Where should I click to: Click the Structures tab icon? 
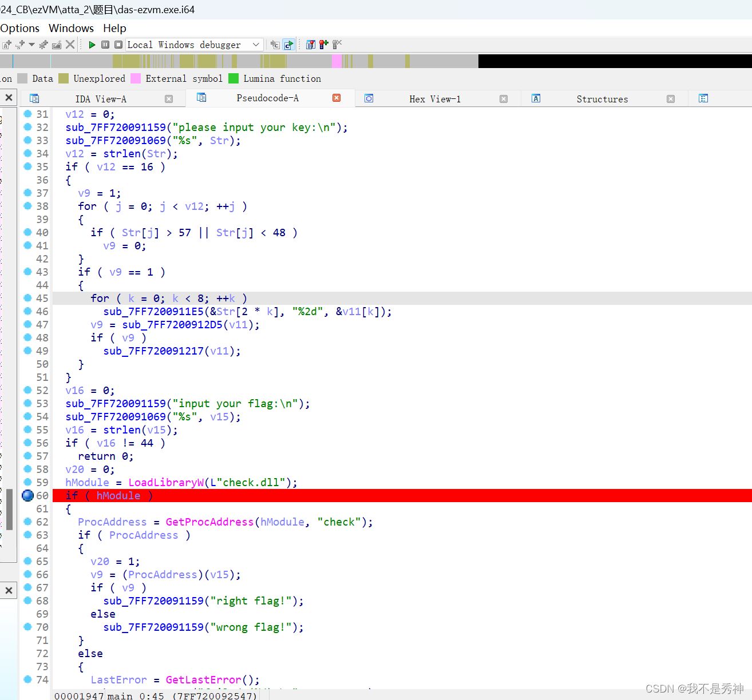click(536, 98)
